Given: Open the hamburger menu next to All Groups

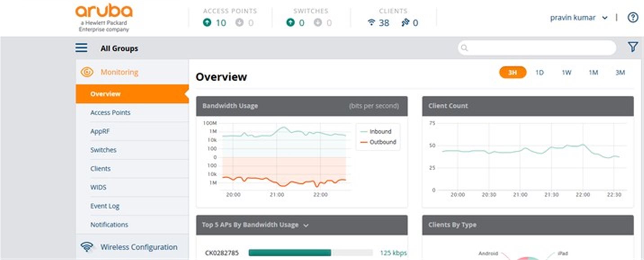Looking at the screenshot, I should [81, 48].
